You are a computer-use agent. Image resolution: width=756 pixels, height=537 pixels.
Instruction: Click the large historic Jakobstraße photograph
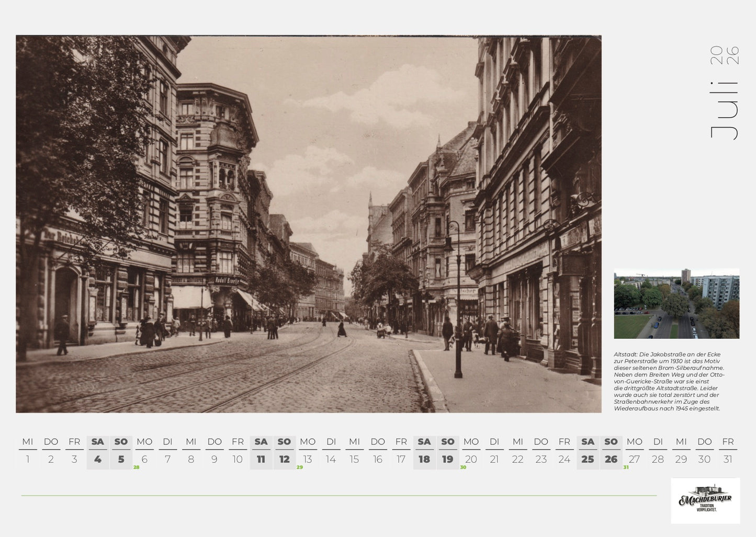coord(309,225)
